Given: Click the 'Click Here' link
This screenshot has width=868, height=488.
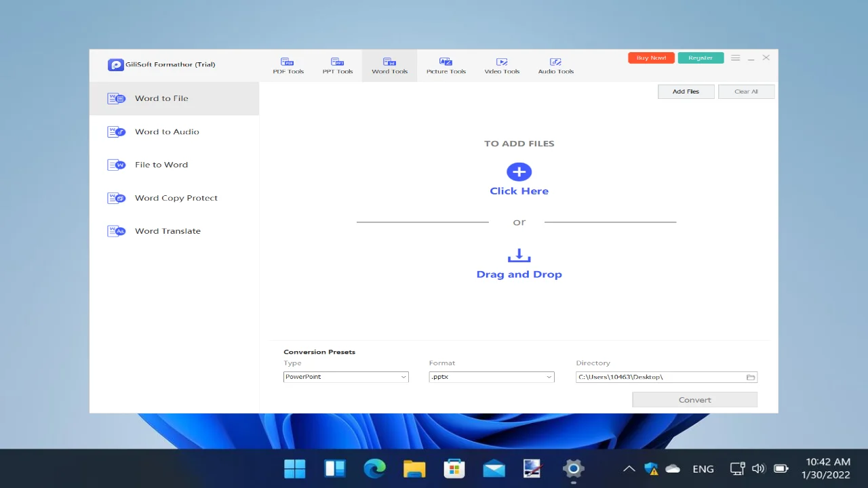Looking at the screenshot, I should tap(519, 191).
